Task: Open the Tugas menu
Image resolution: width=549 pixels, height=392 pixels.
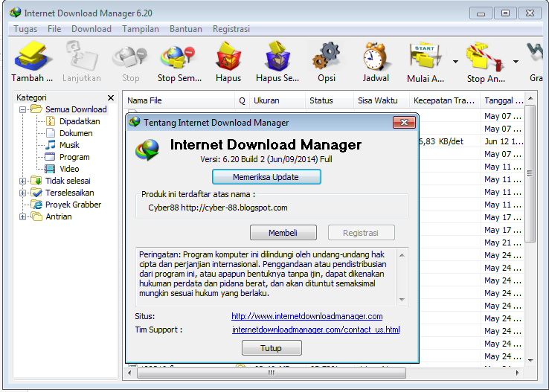Action: click(25, 29)
